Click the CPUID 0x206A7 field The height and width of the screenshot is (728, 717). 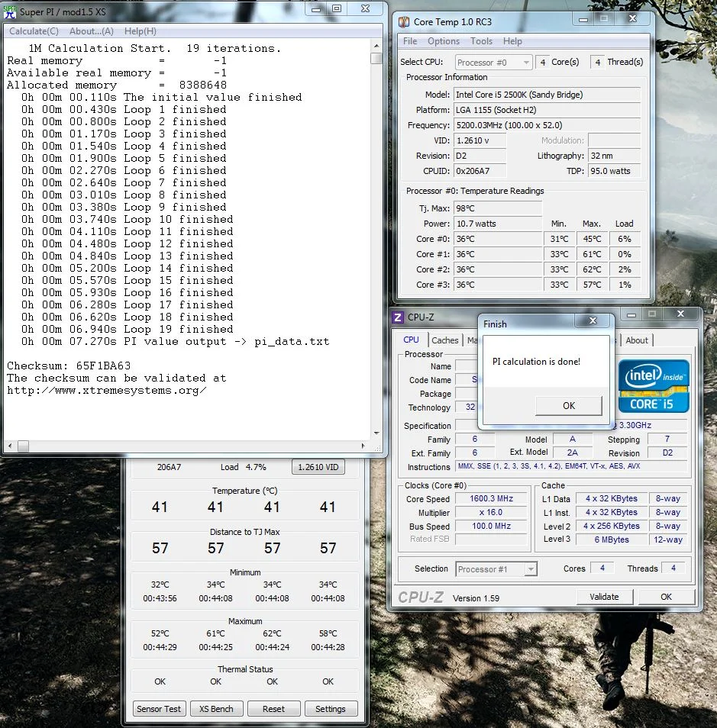[x=480, y=171]
